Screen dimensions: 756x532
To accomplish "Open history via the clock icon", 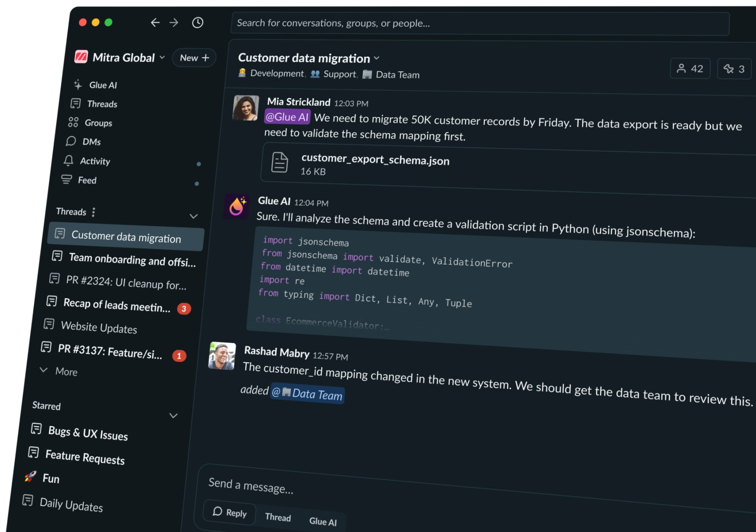I will click(x=198, y=22).
